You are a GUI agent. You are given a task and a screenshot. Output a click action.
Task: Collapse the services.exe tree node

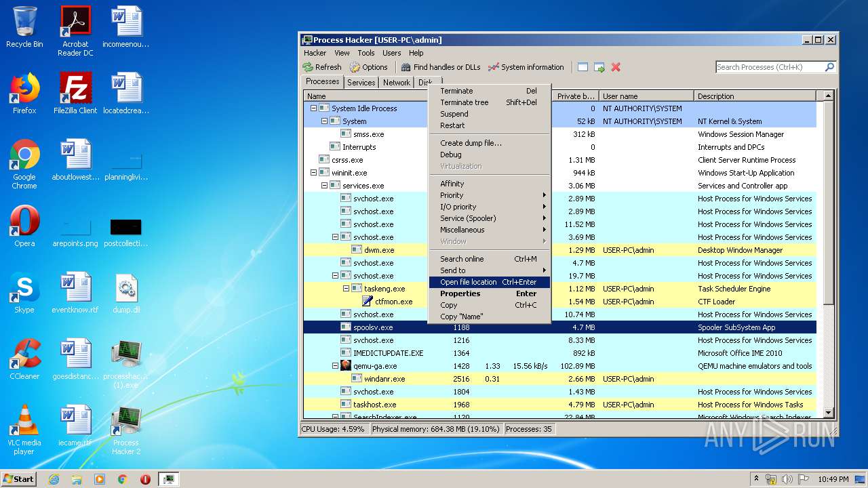coord(324,186)
